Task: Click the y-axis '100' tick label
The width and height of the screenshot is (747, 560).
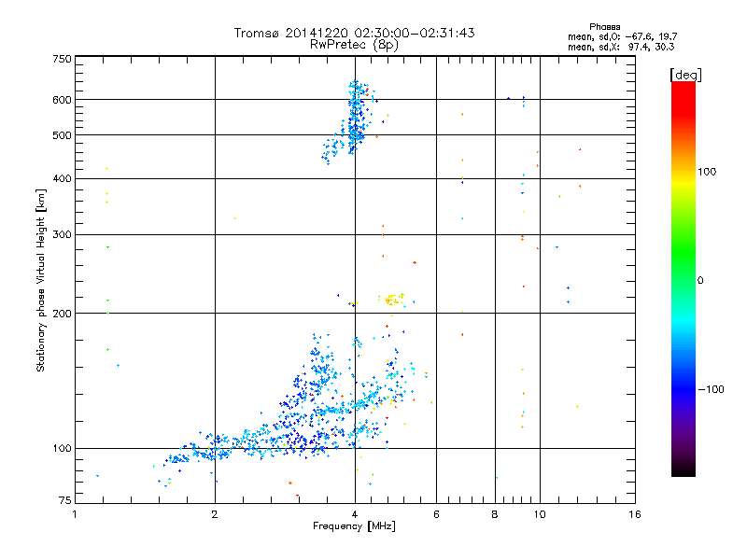Action: click(62, 448)
